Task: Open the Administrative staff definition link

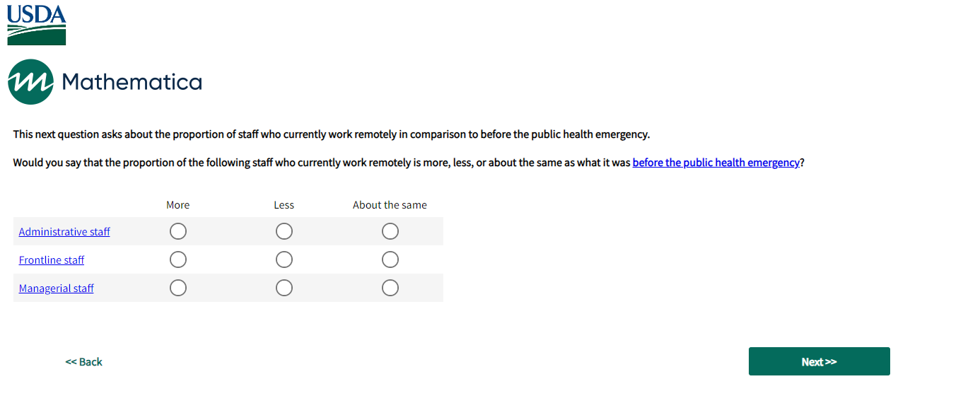Action: point(64,232)
